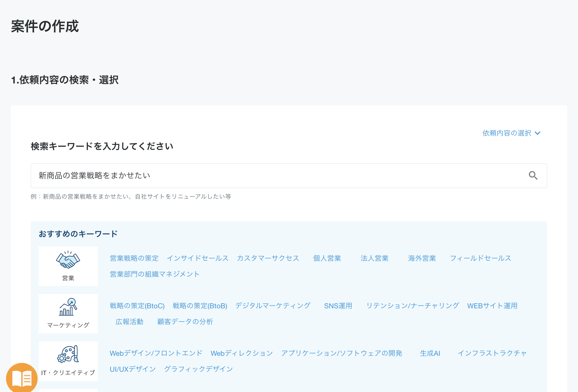Click the SNS運用 keyword link
The width and height of the screenshot is (578, 392).
pyautogui.click(x=338, y=306)
